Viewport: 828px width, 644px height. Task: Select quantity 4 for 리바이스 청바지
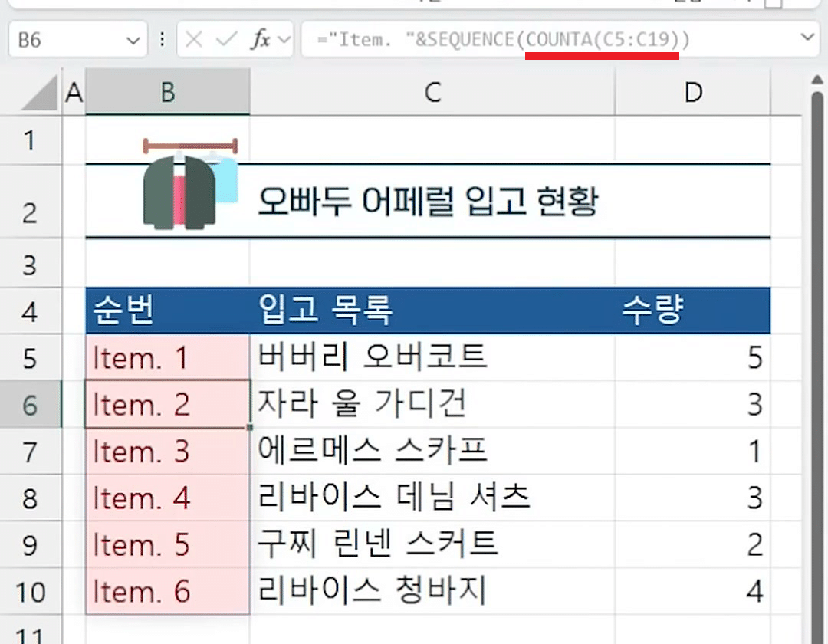click(693, 591)
